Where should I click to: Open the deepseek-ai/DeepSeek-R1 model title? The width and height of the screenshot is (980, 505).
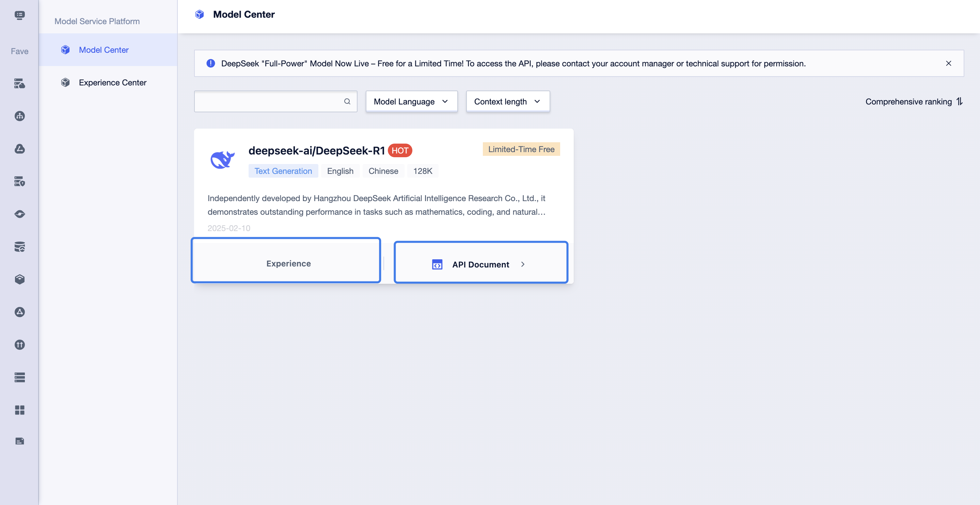pos(317,151)
